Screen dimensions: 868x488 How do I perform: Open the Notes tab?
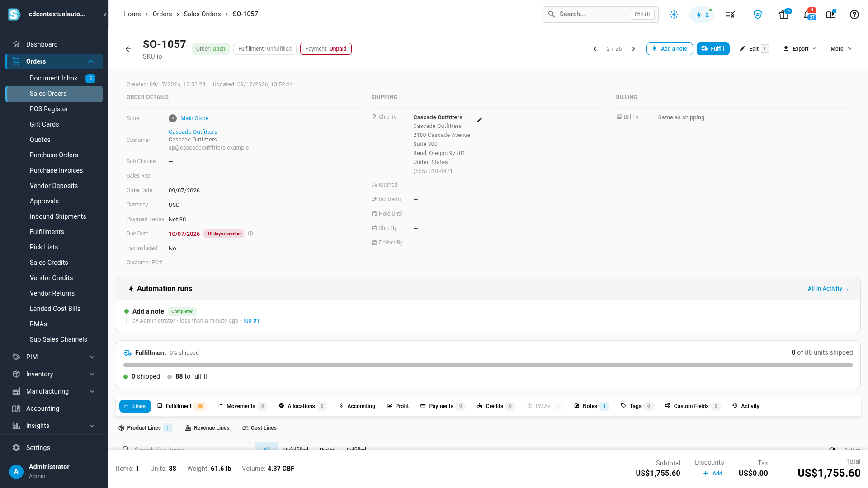591,406
